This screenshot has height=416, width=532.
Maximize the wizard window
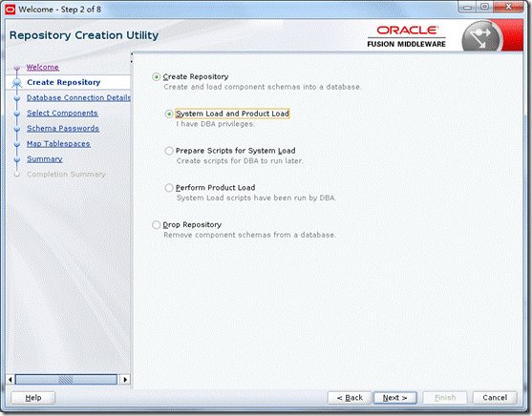coord(484,7)
